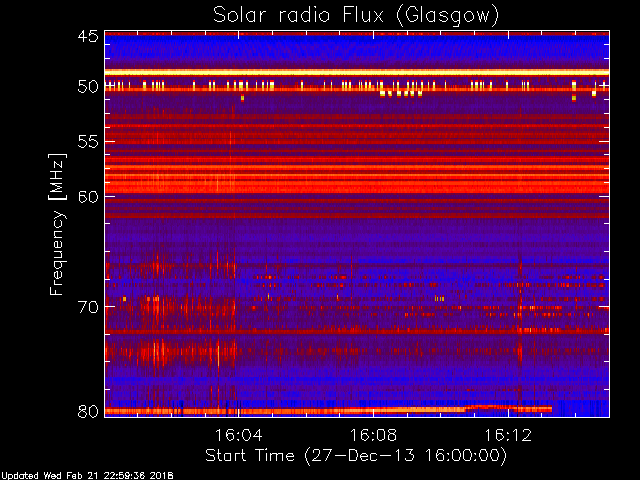Click the 'Frequency [MHz]' y-axis label

[x=60, y=223]
